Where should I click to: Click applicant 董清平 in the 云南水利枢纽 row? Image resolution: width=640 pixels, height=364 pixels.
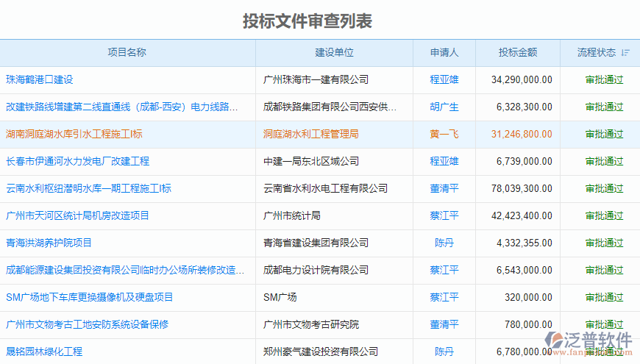tap(444, 188)
